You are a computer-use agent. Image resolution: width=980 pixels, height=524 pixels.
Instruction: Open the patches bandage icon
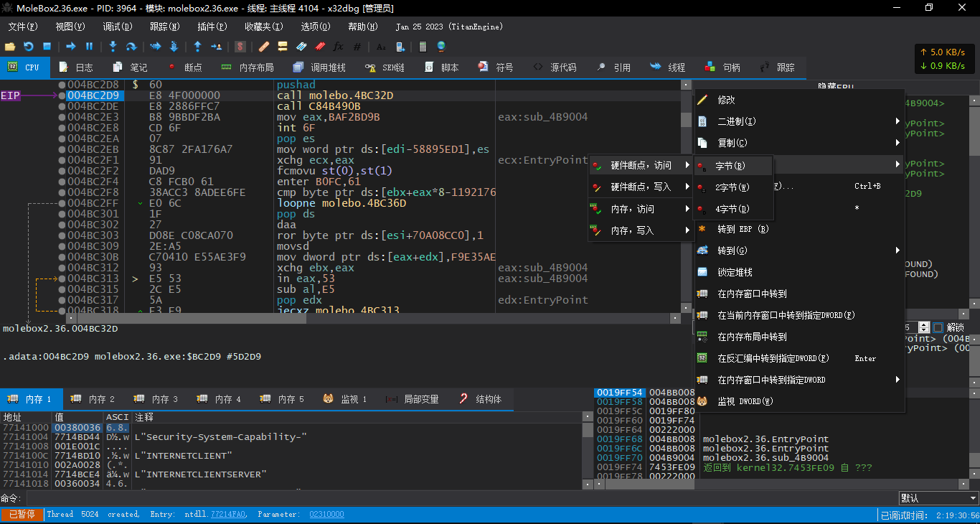pos(264,47)
